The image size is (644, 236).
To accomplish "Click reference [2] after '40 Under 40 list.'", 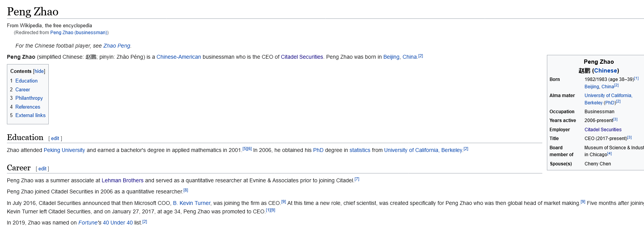I will pos(145,221).
